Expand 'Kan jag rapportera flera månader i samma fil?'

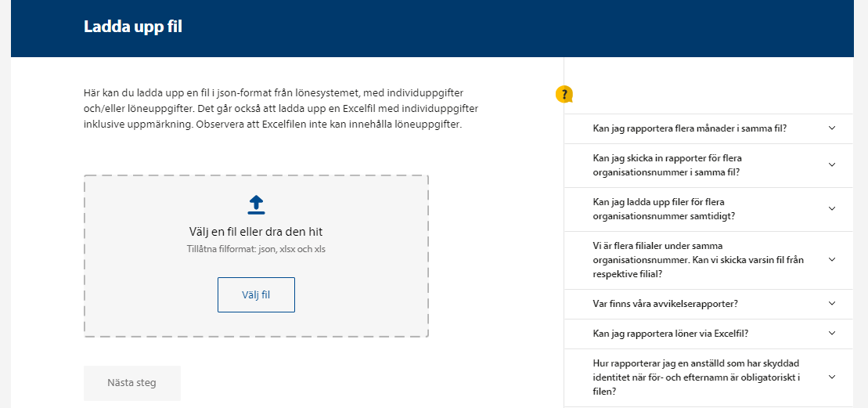(690, 128)
